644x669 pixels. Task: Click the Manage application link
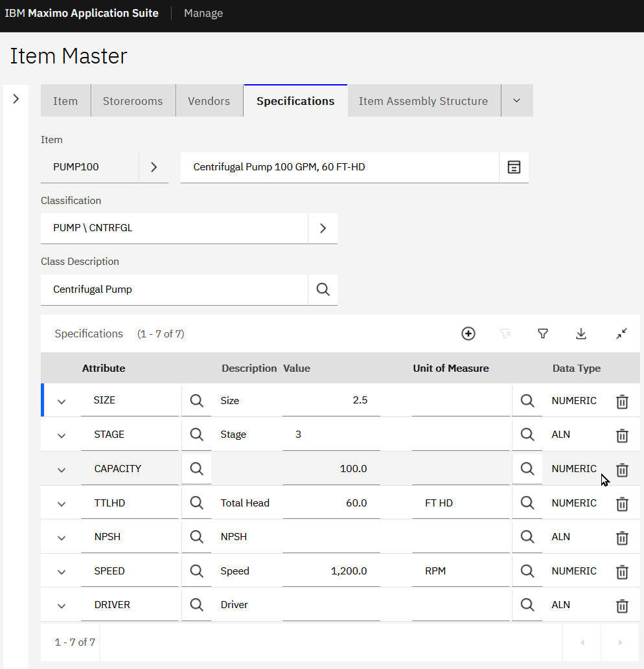tap(203, 13)
